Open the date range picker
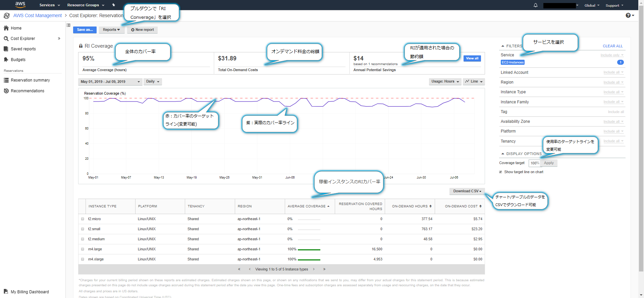 tap(110, 82)
